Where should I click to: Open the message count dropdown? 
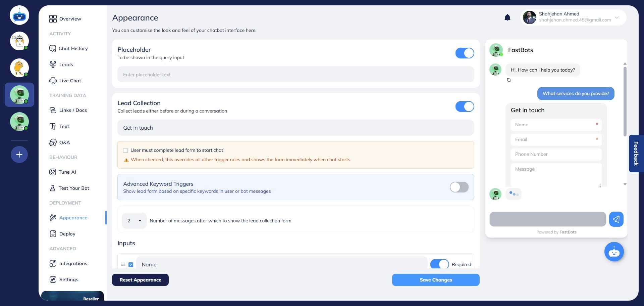pos(134,221)
